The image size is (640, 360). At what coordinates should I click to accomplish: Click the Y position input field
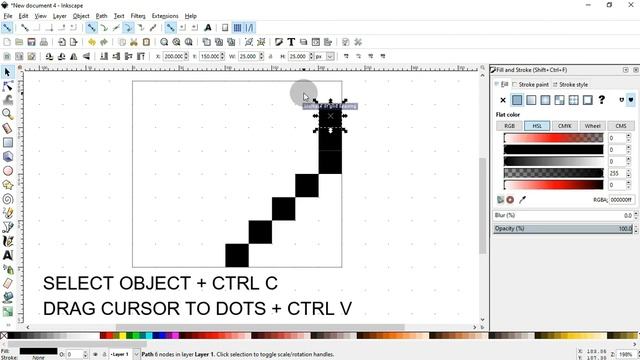point(209,56)
